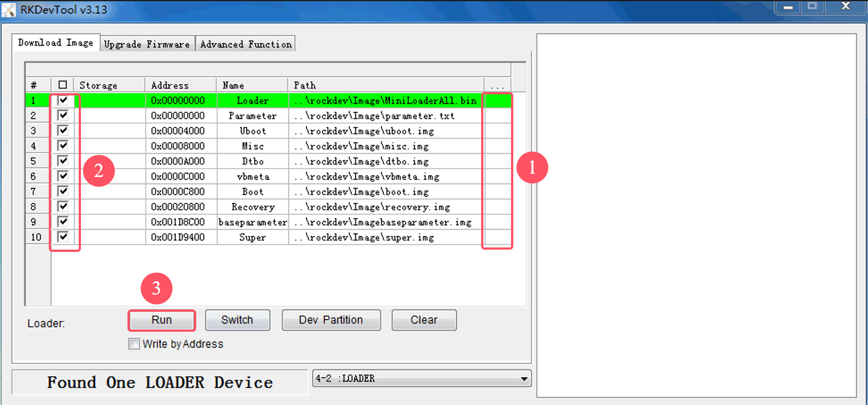Click the Recovery name cell
868x405 pixels.
click(252, 207)
